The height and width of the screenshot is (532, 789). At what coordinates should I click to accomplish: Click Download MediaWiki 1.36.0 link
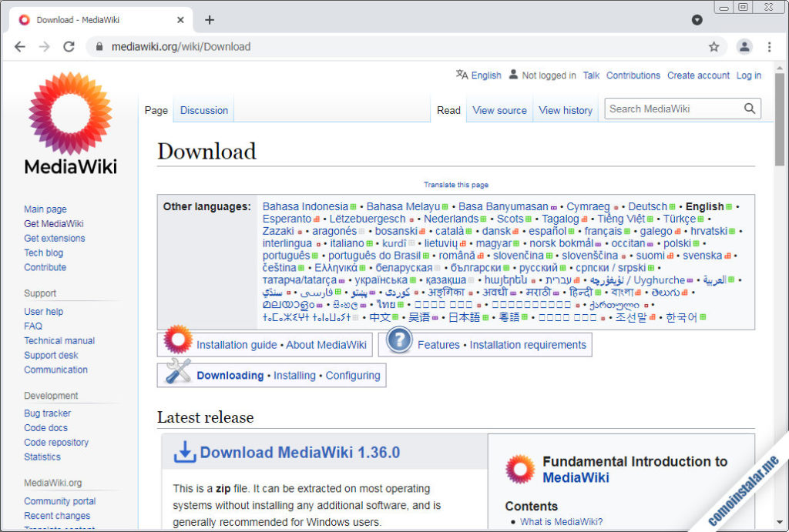point(300,452)
